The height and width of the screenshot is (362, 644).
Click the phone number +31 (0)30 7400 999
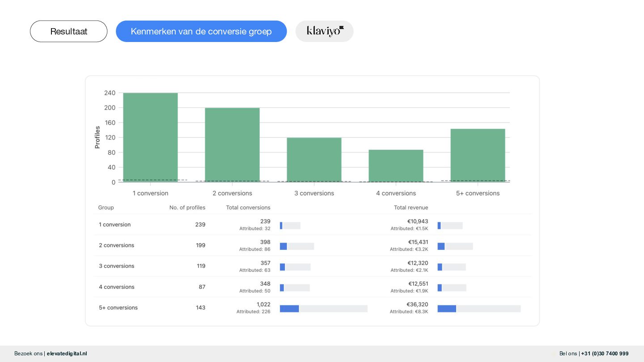click(605, 354)
